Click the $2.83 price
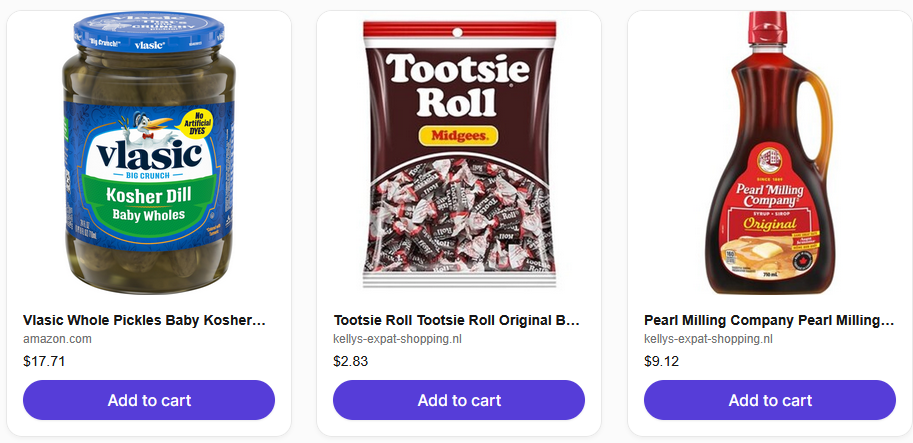This screenshot has width=913, height=443. click(351, 361)
